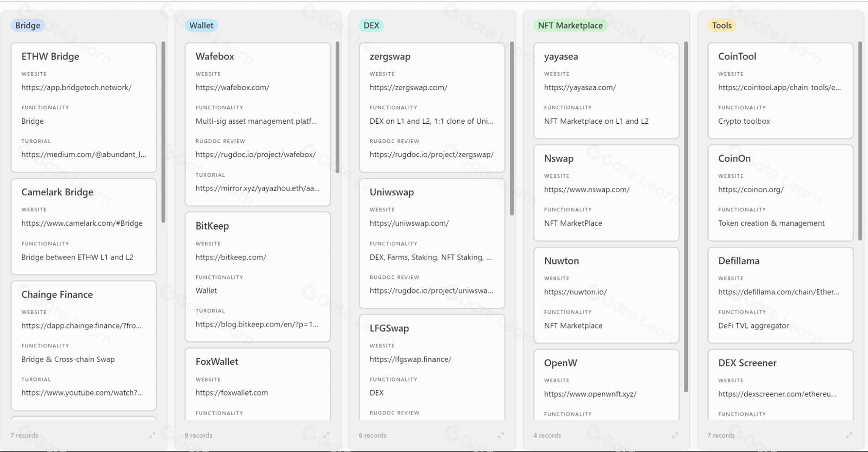The image size is (868, 452).
Task: Open the zergswap RugDoc review link
Action: (432, 154)
